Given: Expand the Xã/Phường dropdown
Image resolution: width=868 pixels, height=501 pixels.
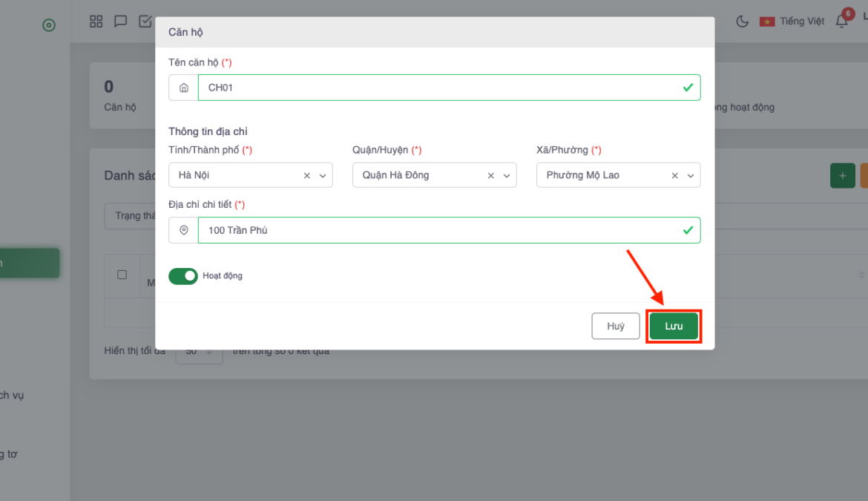Looking at the screenshot, I should [x=691, y=176].
